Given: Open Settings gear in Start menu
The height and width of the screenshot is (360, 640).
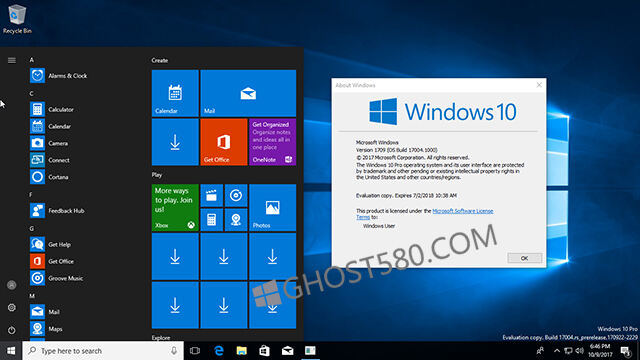Looking at the screenshot, I should click(11, 307).
